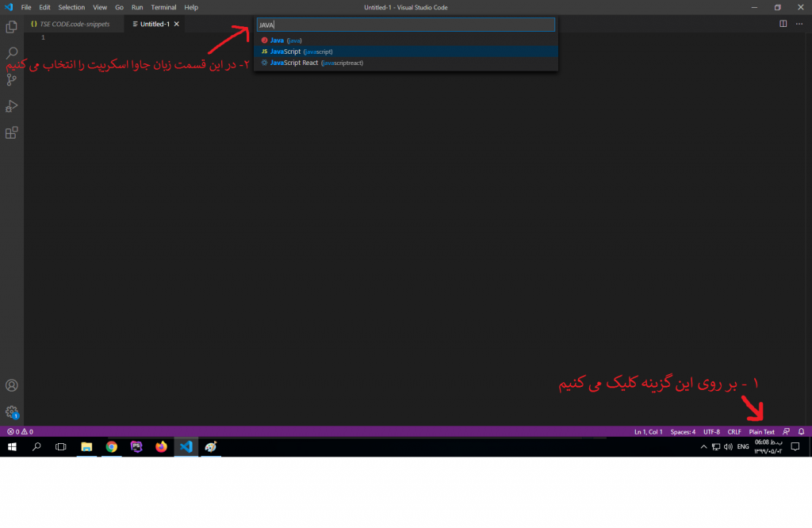
Task: Open Firefox from taskbar
Action: 161,446
